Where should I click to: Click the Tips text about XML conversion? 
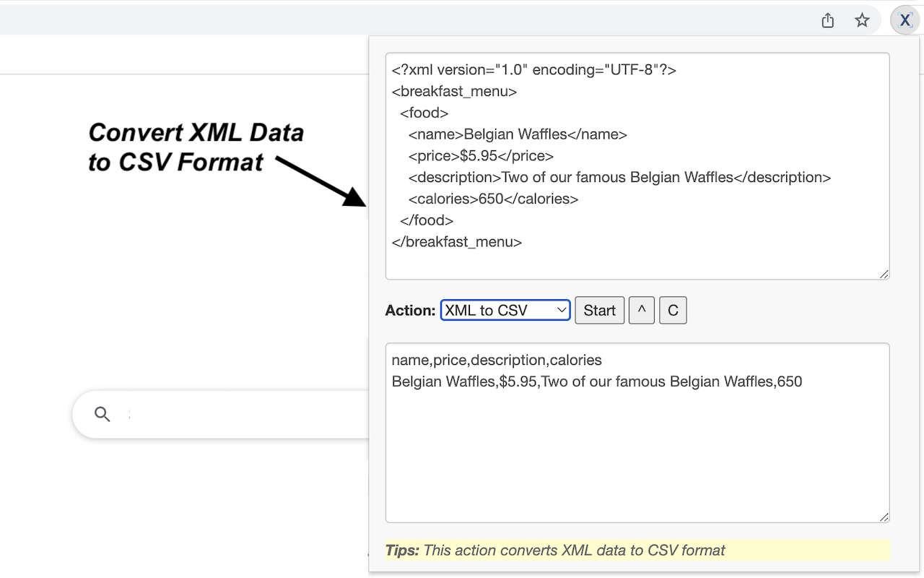(555, 551)
